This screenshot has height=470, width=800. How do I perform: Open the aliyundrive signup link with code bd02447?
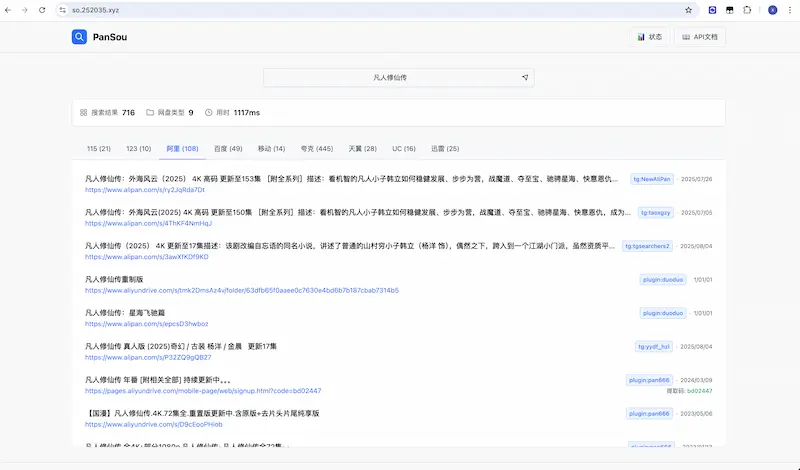click(x=203, y=391)
